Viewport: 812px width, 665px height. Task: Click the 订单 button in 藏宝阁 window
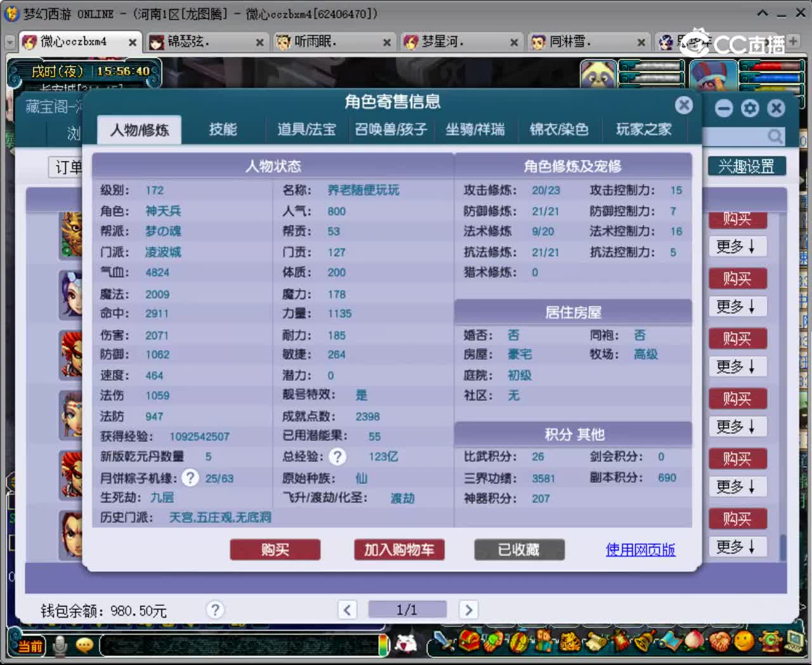(66, 167)
